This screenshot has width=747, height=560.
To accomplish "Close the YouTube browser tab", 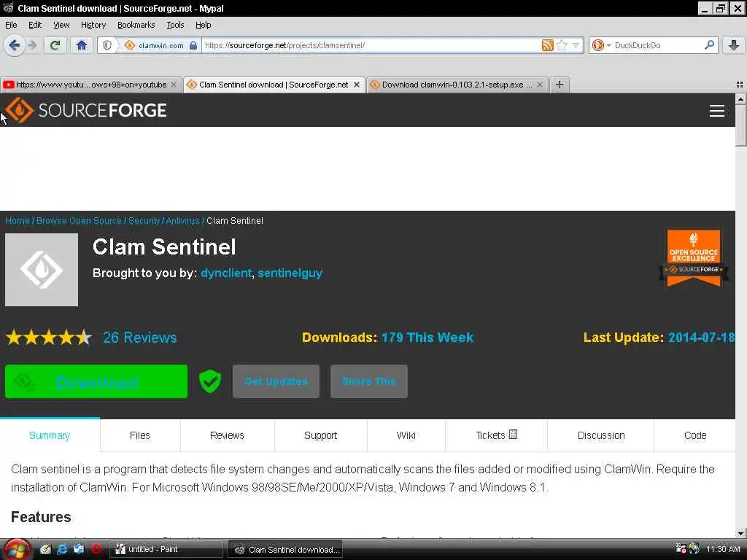I will [x=174, y=85].
